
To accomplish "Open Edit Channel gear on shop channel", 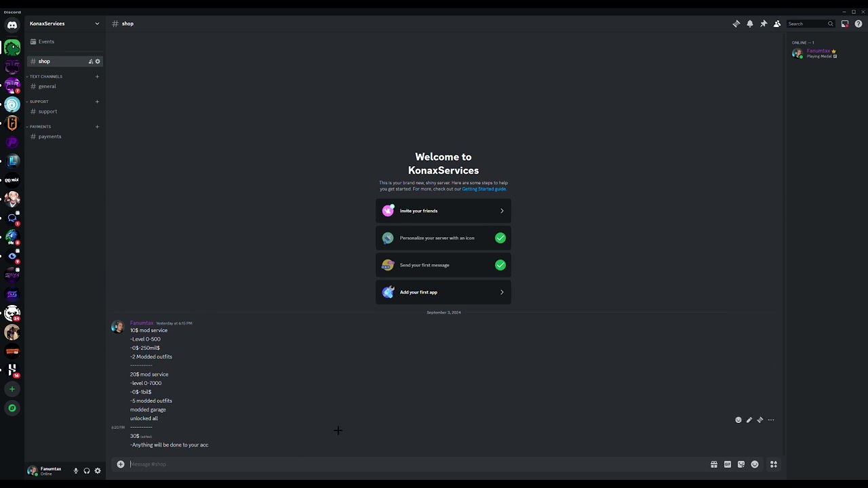I will coord(98,62).
